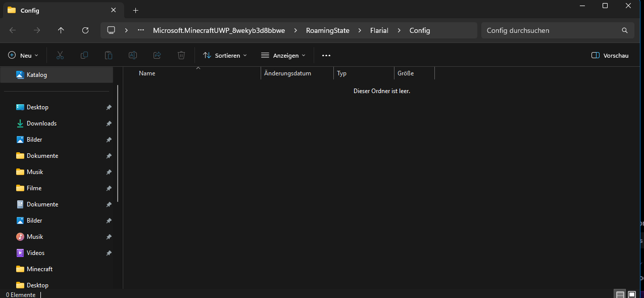Click the Delete trash icon
Screen dimensions: 644x298
click(181, 55)
